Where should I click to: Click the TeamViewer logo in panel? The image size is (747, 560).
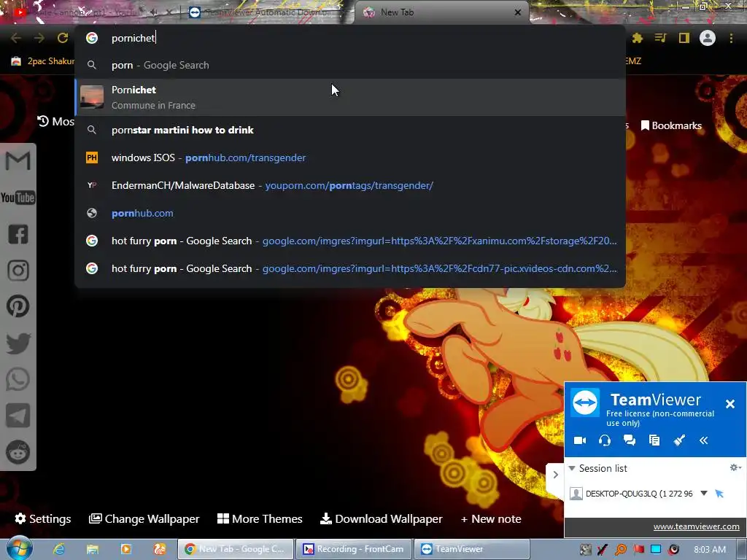(x=585, y=402)
